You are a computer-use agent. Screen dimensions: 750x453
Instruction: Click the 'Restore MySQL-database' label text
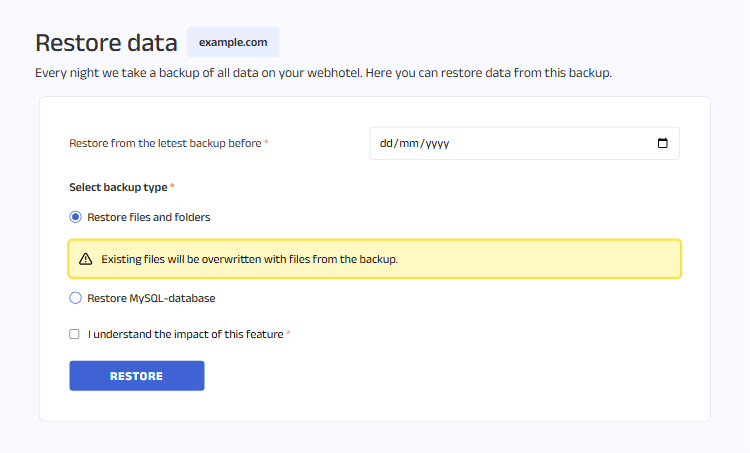coord(151,298)
